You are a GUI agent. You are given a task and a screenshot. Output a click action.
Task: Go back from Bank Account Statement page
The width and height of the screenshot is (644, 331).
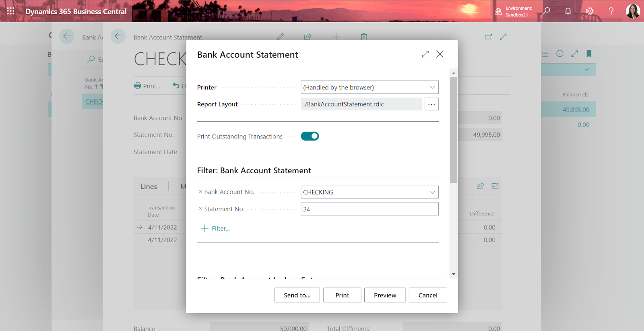118,36
